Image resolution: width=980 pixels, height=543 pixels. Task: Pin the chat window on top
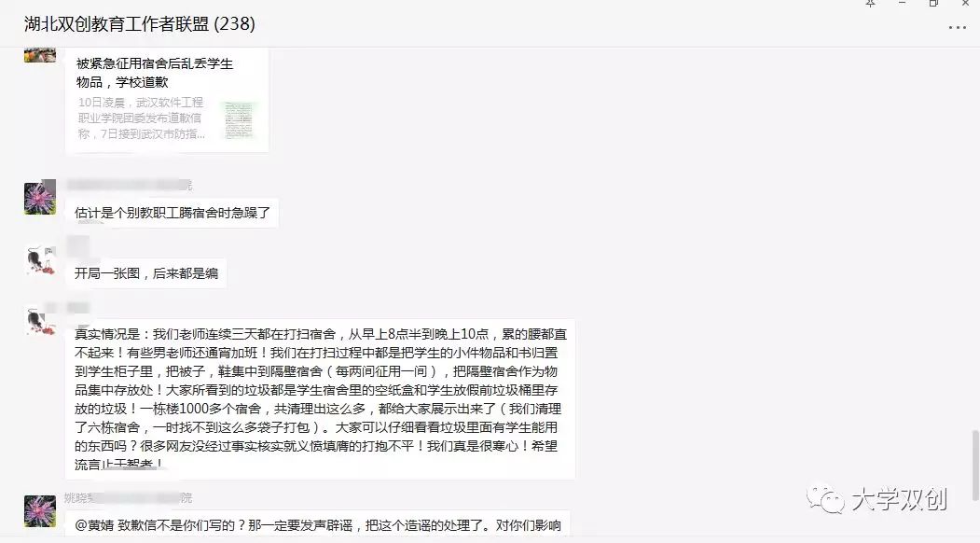[870, 3]
